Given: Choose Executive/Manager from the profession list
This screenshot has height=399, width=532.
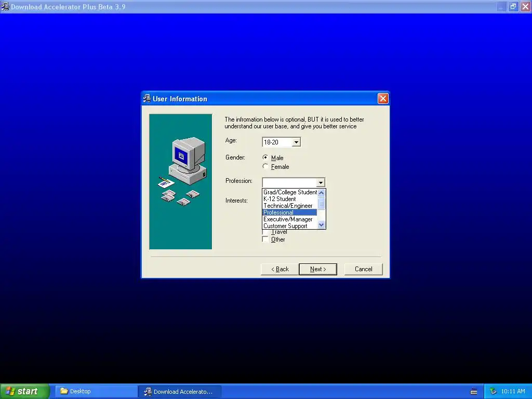Looking at the screenshot, I should pyautogui.click(x=290, y=219).
